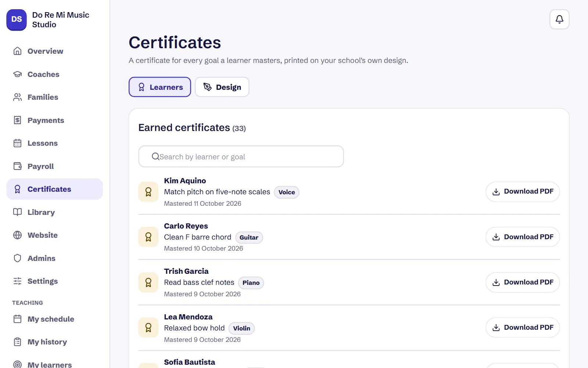Image resolution: width=588 pixels, height=368 pixels.
Task: Focus the search by learner or goal field
Action: point(241,156)
